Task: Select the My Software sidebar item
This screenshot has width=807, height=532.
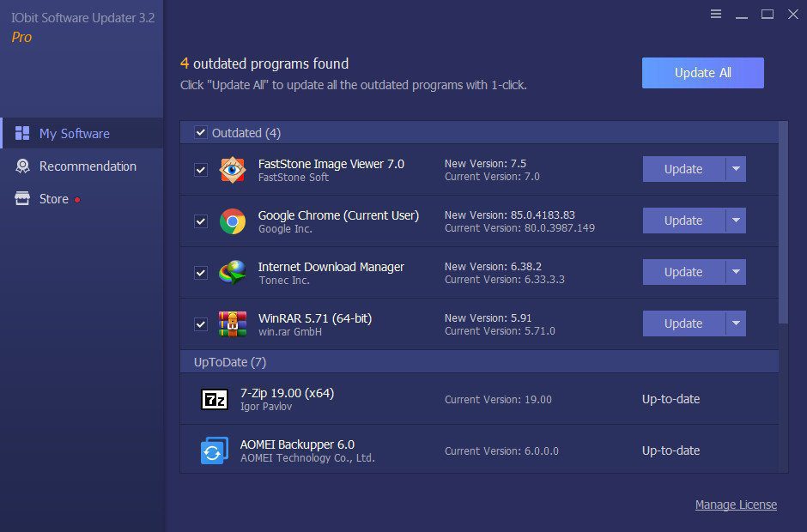Action: coord(73,133)
